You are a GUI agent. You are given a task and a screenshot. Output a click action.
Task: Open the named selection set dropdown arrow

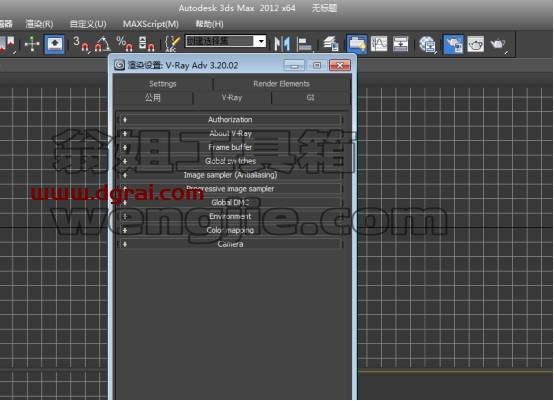[261, 41]
